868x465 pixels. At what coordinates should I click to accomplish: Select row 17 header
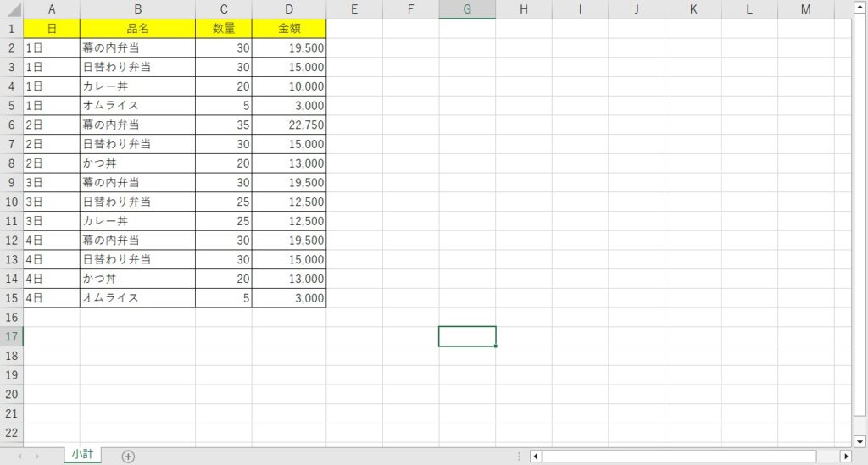click(11, 336)
